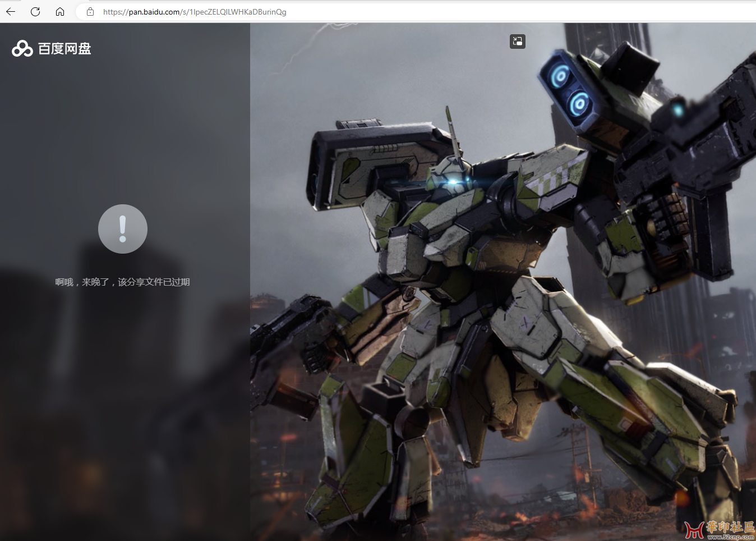Click the 百度网盘 brand text
756x541 pixels.
tap(64, 49)
